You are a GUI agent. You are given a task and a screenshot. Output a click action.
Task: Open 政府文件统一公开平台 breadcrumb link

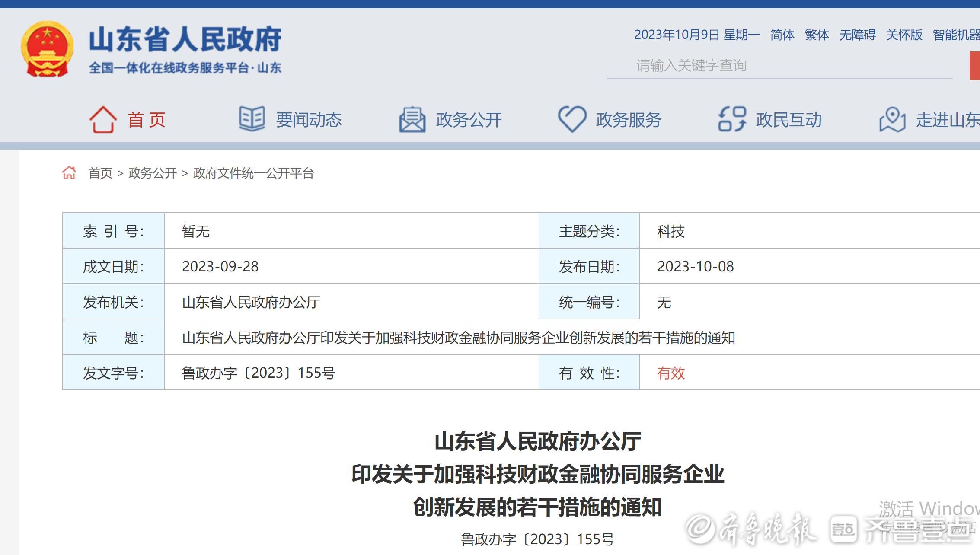[253, 173]
